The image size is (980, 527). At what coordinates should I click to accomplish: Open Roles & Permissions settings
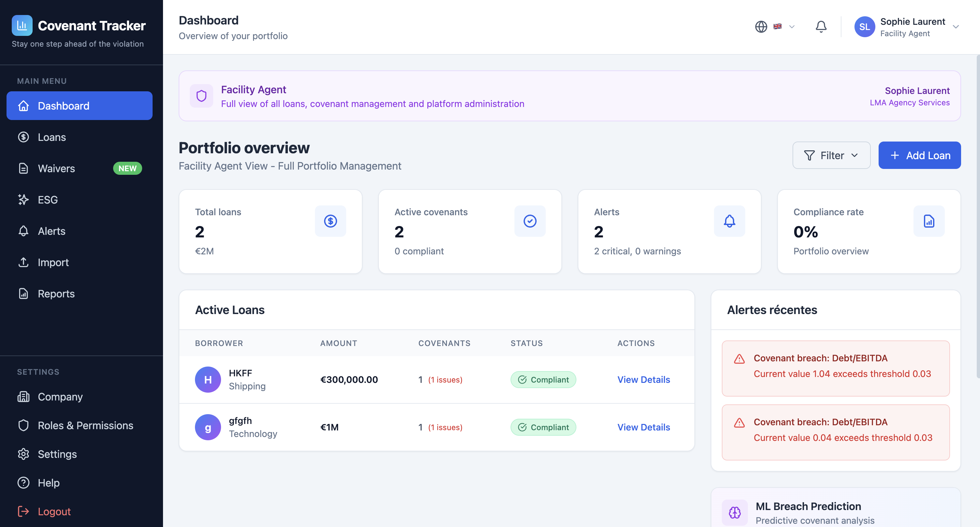tap(85, 425)
